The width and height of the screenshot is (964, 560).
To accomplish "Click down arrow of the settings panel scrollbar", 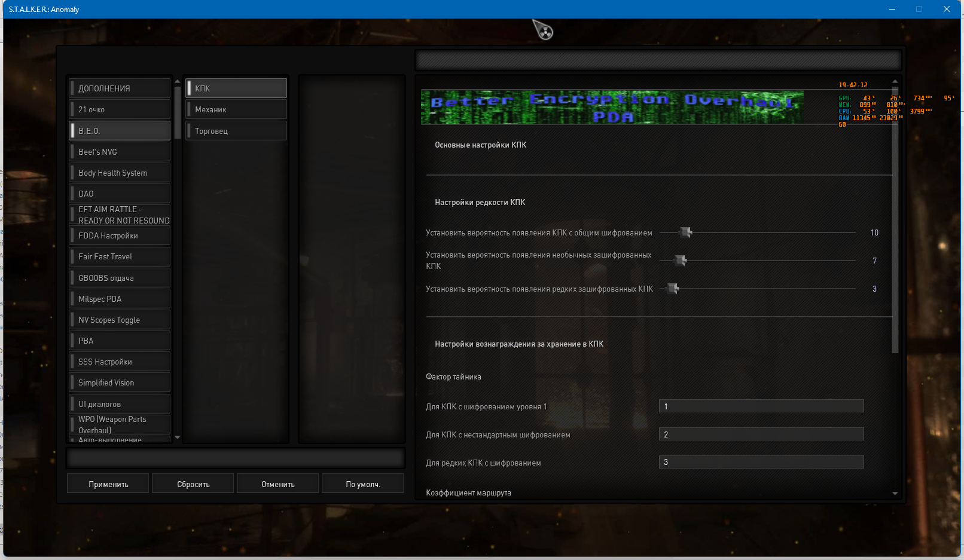I will pyautogui.click(x=895, y=494).
